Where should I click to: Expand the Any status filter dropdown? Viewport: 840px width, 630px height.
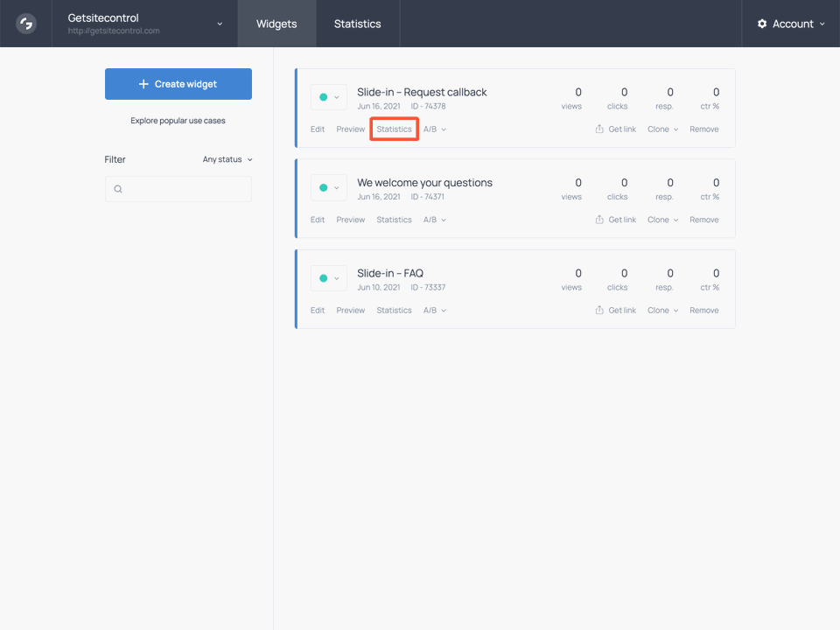click(x=226, y=159)
